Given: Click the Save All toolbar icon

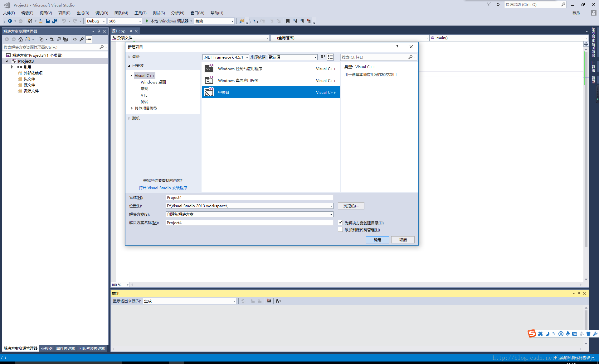Looking at the screenshot, I should point(55,21).
